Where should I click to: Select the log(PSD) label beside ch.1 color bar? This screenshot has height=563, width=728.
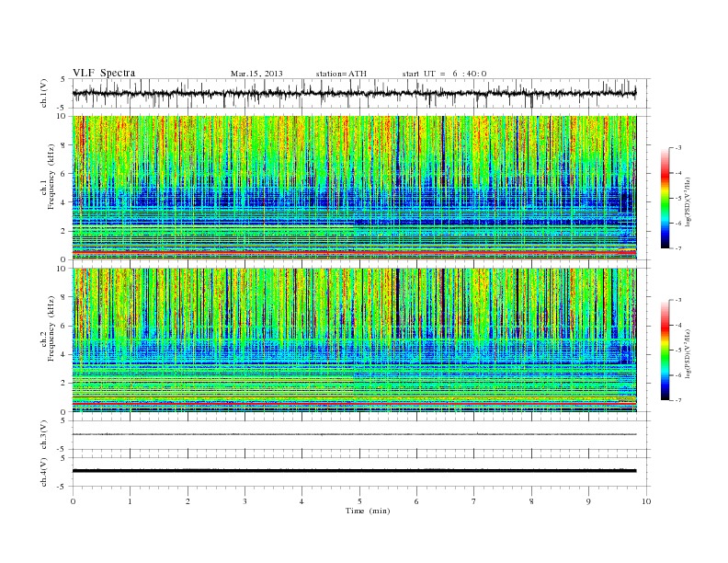688,201
